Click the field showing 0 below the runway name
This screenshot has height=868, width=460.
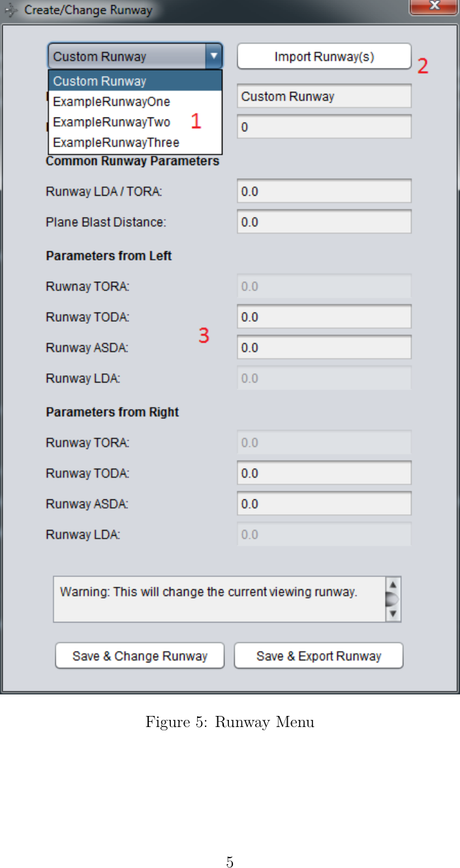tap(324, 126)
